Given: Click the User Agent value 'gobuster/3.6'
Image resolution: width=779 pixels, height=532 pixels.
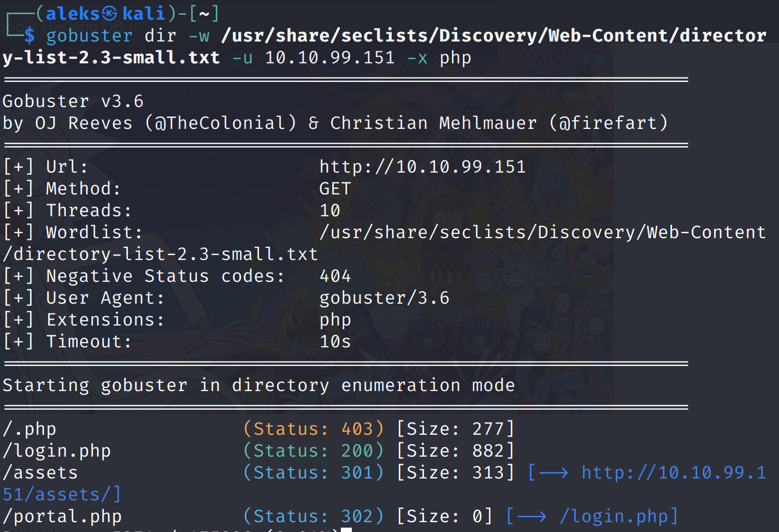Looking at the screenshot, I should (x=385, y=298).
